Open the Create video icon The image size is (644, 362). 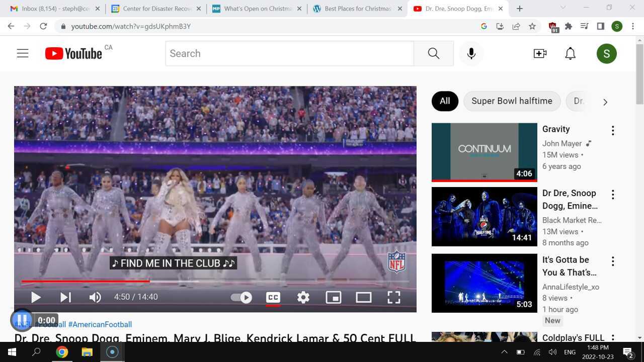540,53
